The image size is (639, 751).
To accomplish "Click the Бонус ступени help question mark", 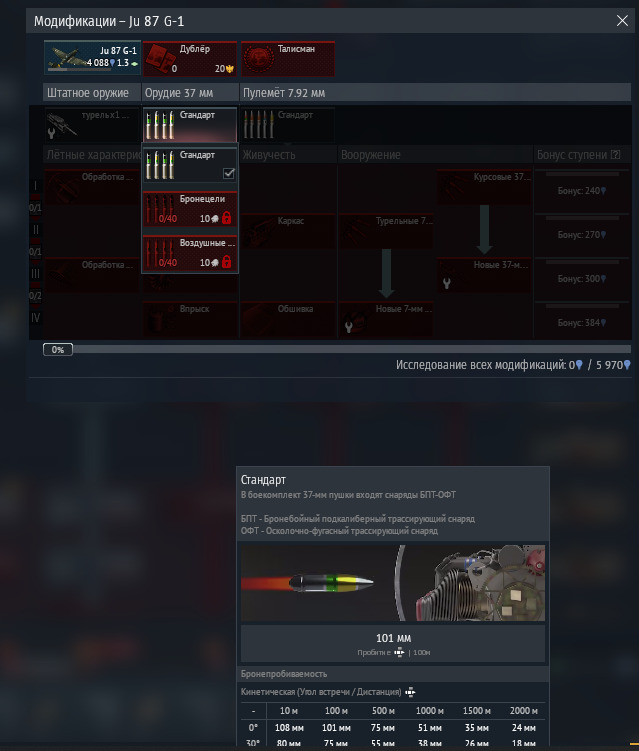I will click(616, 155).
